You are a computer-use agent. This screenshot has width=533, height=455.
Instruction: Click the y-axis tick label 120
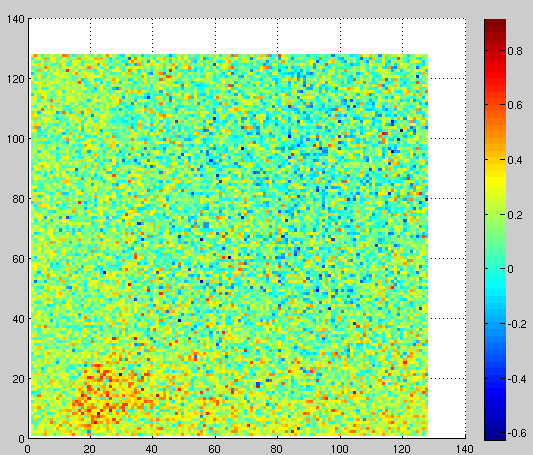coord(16,79)
